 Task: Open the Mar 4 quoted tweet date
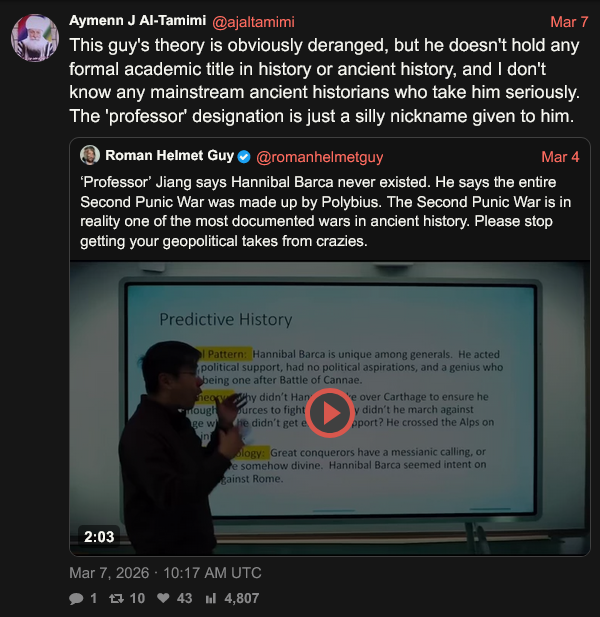(560, 157)
